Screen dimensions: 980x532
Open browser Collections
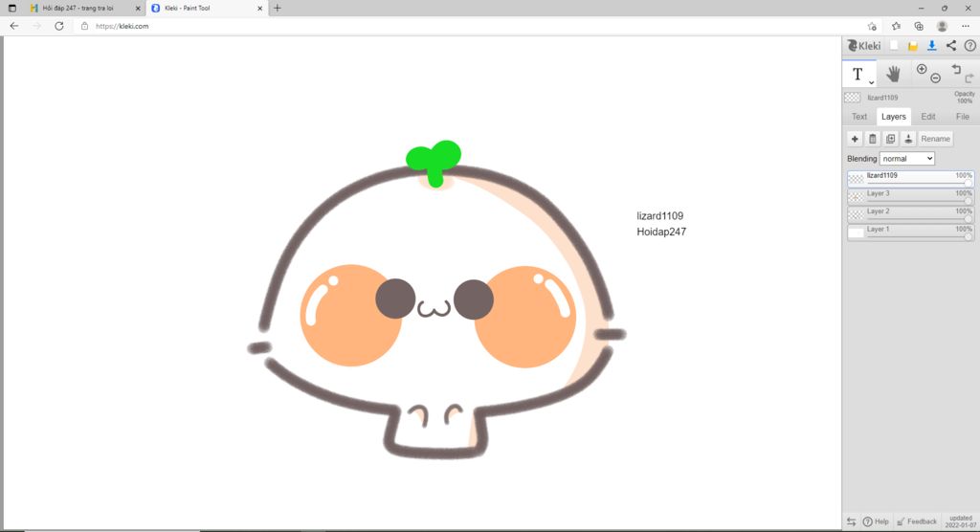click(919, 26)
